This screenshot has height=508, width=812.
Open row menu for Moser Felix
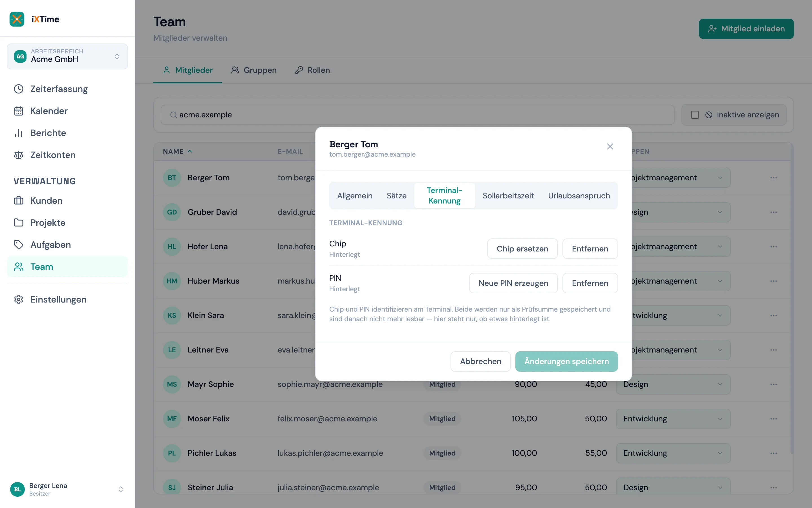point(774,419)
